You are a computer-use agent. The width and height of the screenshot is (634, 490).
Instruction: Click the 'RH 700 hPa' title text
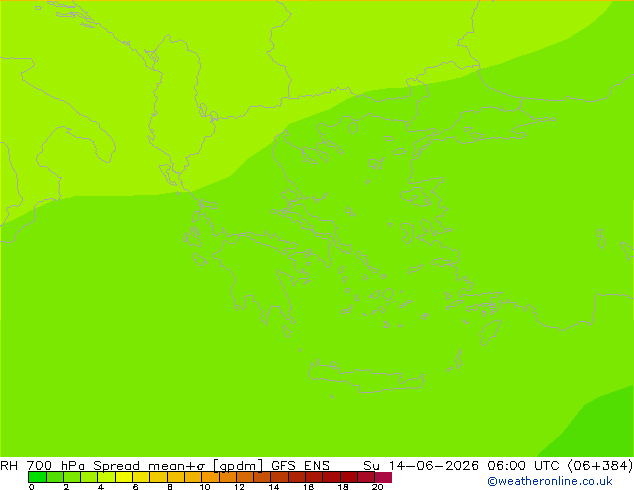[x=42, y=466]
